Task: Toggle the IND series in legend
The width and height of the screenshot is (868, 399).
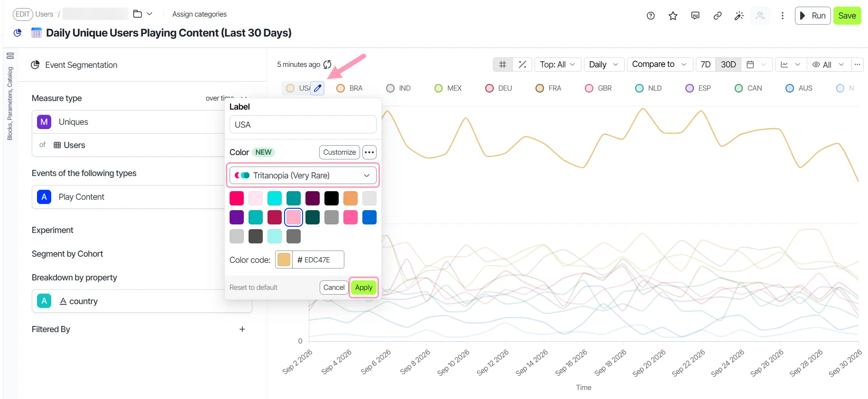Action: [398, 88]
